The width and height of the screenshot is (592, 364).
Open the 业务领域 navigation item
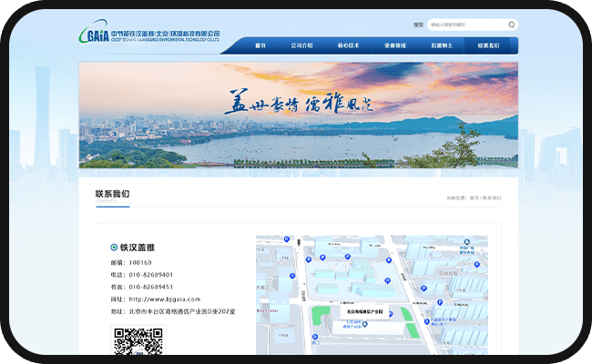pyautogui.click(x=396, y=45)
